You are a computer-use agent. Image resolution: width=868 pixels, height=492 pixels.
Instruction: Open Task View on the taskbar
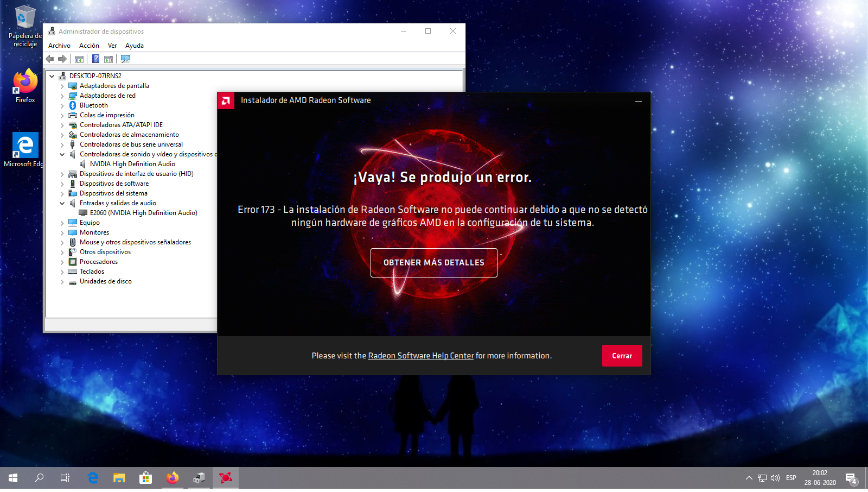click(65, 478)
